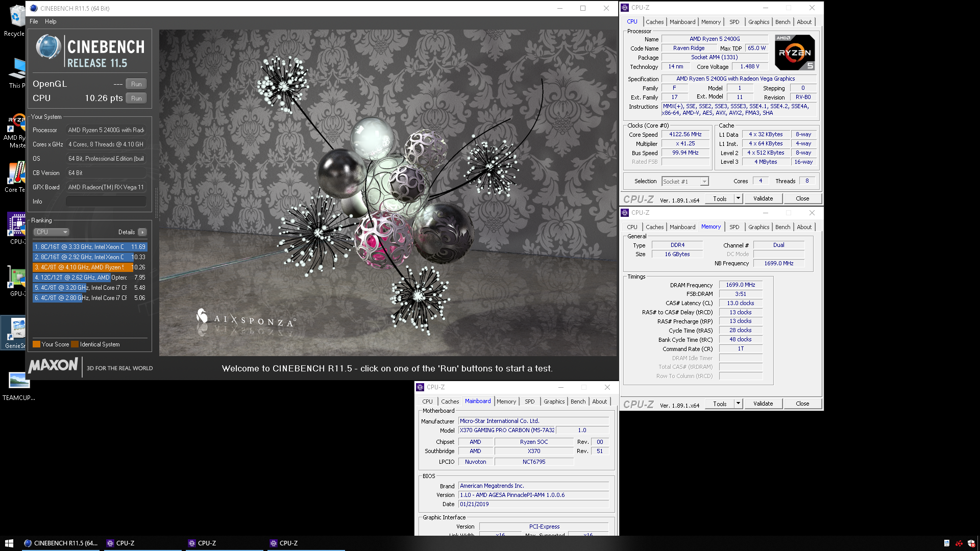Select ranking entry 3 AMD Ryzen 4.10 GHz
The height and width of the screenshot is (551, 980).
pyautogui.click(x=90, y=267)
